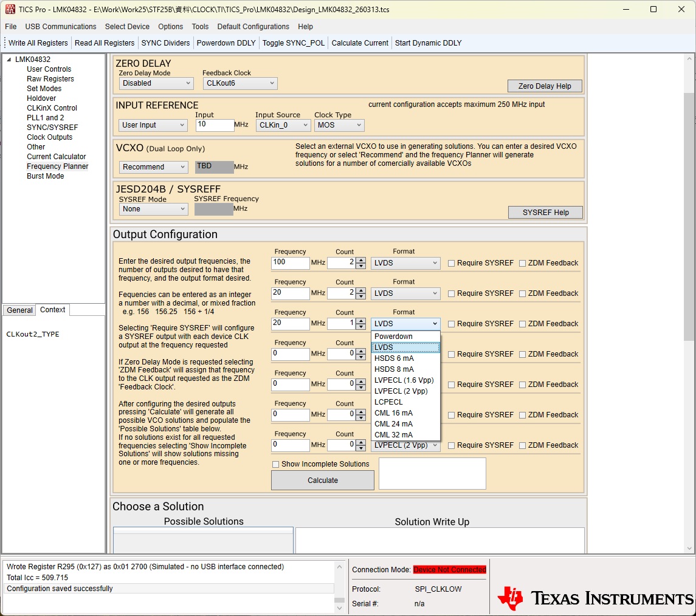The image size is (696, 616).
Task: Click the SYSREF Help button
Action: 545,213
